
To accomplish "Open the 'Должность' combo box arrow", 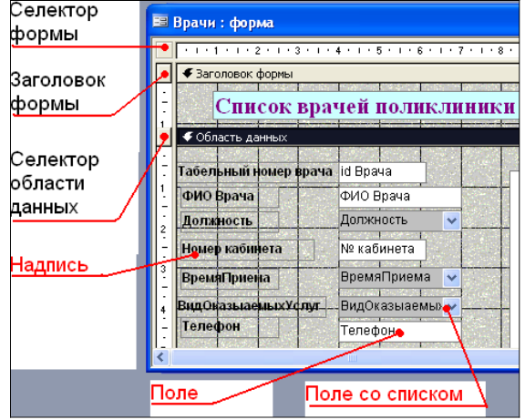I will (452, 220).
